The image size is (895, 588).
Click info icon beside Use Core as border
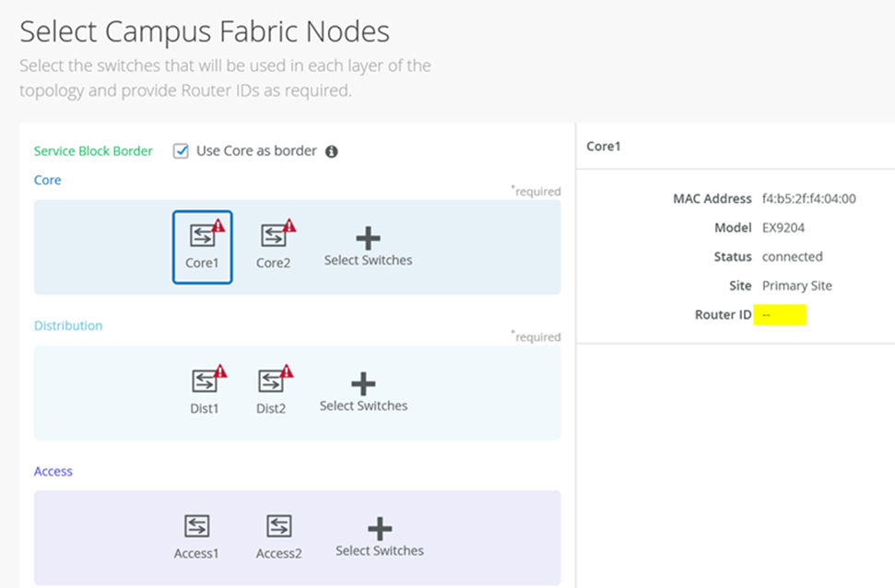pos(332,151)
